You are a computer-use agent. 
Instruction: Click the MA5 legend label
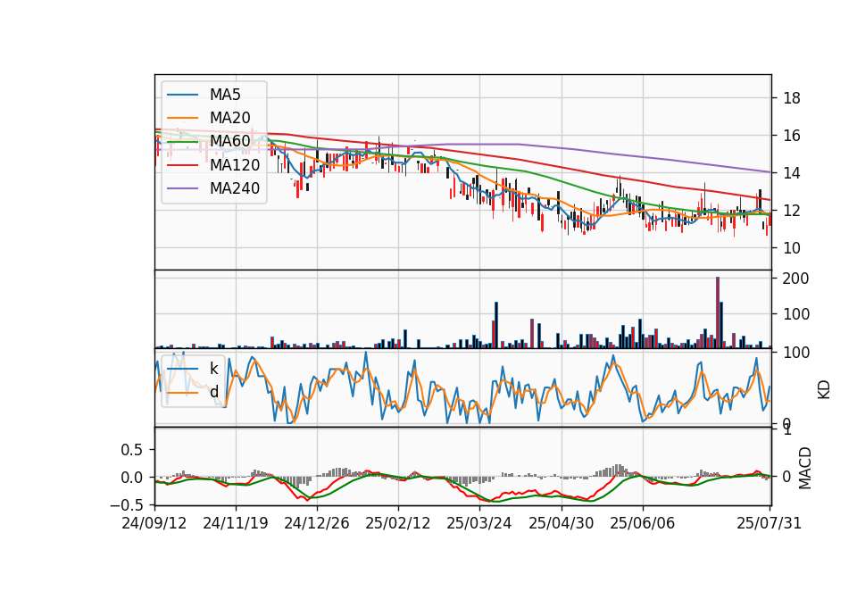225,95
